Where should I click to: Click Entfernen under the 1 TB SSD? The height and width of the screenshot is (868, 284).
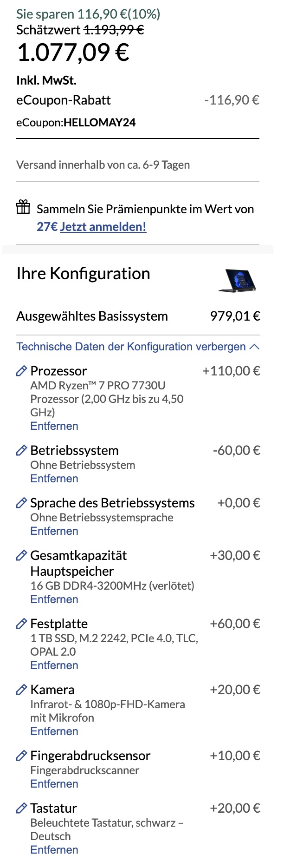(x=54, y=665)
